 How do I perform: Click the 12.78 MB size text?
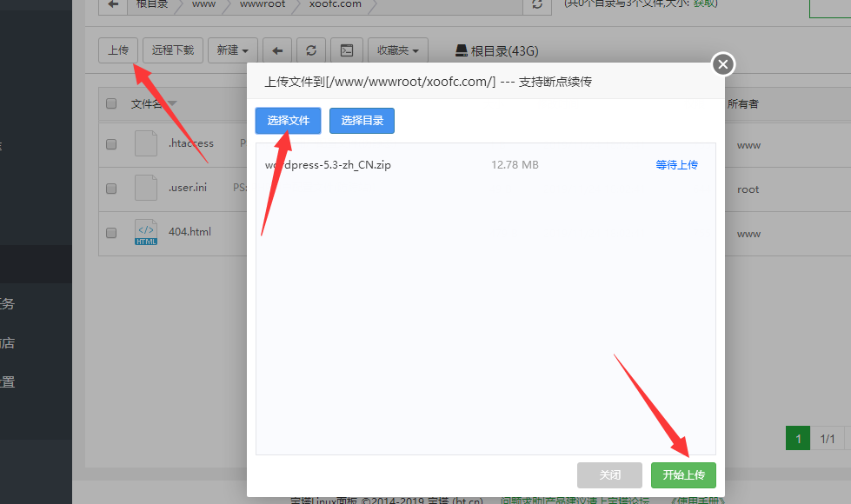click(x=515, y=165)
